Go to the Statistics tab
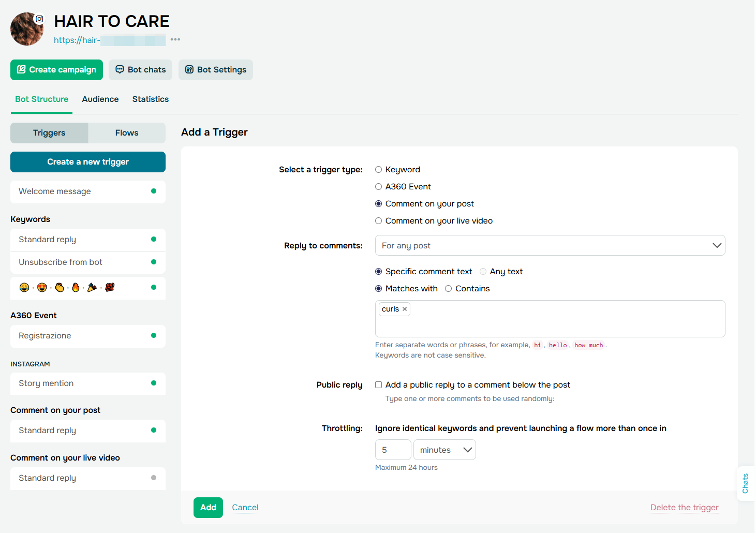 [x=151, y=99]
